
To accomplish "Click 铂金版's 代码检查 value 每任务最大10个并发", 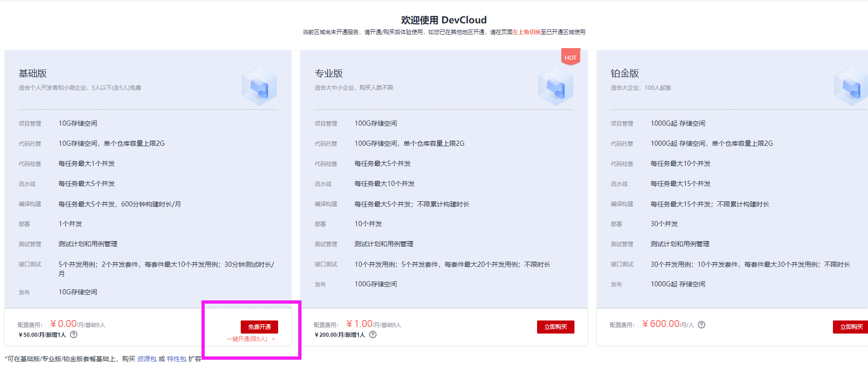I will [x=681, y=164].
